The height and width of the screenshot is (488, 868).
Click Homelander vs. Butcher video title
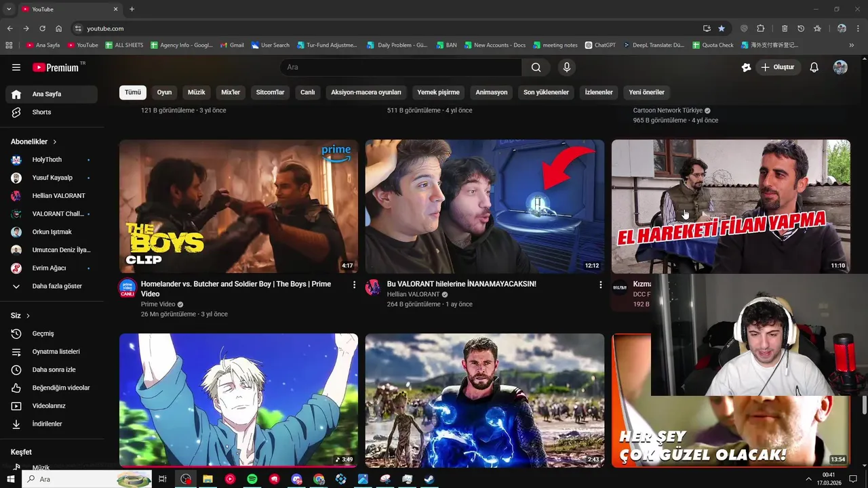236,289
